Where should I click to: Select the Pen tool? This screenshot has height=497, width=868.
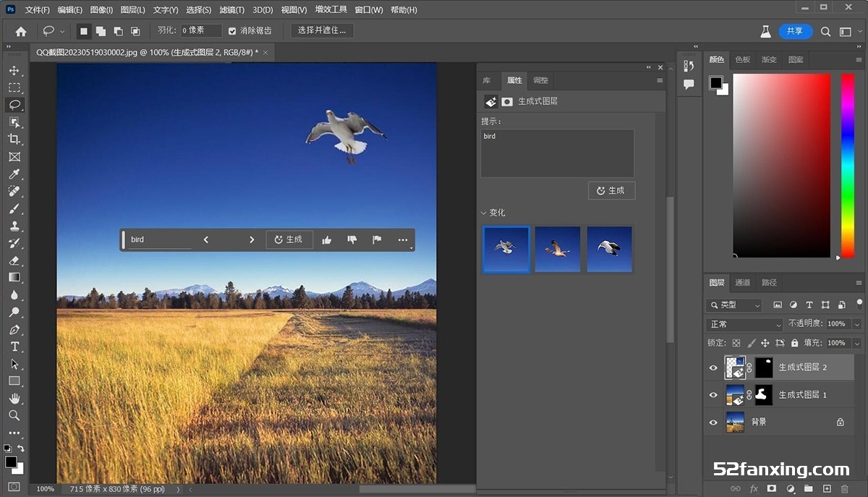(x=14, y=329)
